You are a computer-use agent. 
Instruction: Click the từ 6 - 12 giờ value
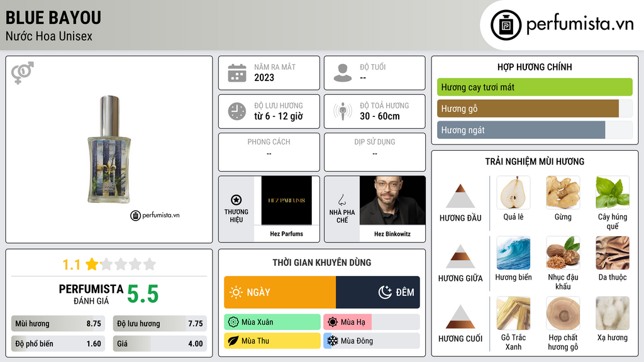pos(279,116)
